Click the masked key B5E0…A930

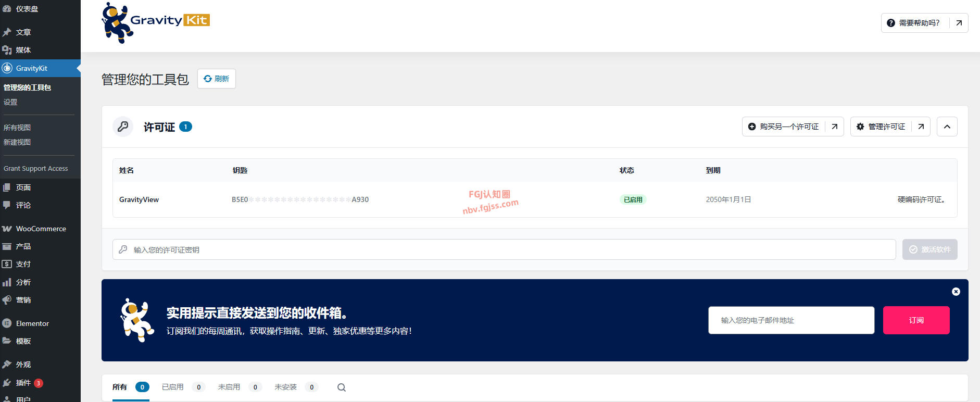click(300, 199)
